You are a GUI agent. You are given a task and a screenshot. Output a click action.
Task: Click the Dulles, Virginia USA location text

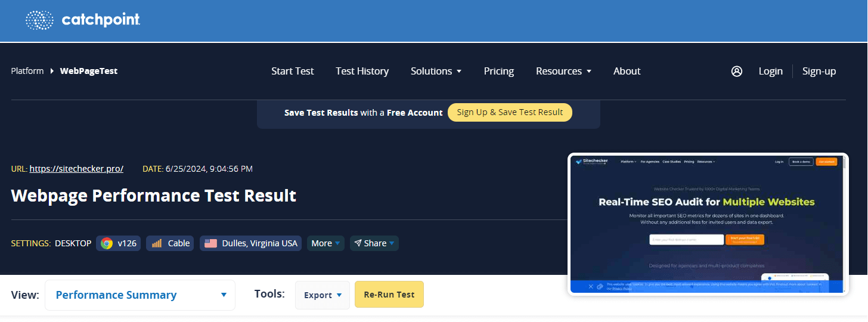[x=259, y=243]
